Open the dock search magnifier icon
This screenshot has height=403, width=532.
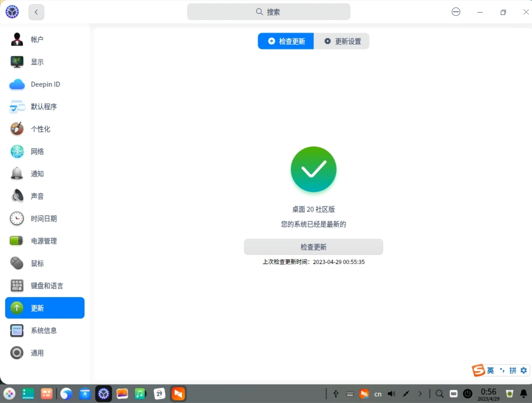click(x=439, y=394)
